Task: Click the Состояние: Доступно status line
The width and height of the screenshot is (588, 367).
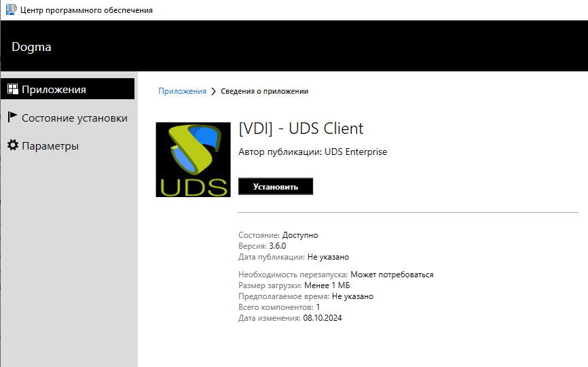Action: click(x=278, y=235)
